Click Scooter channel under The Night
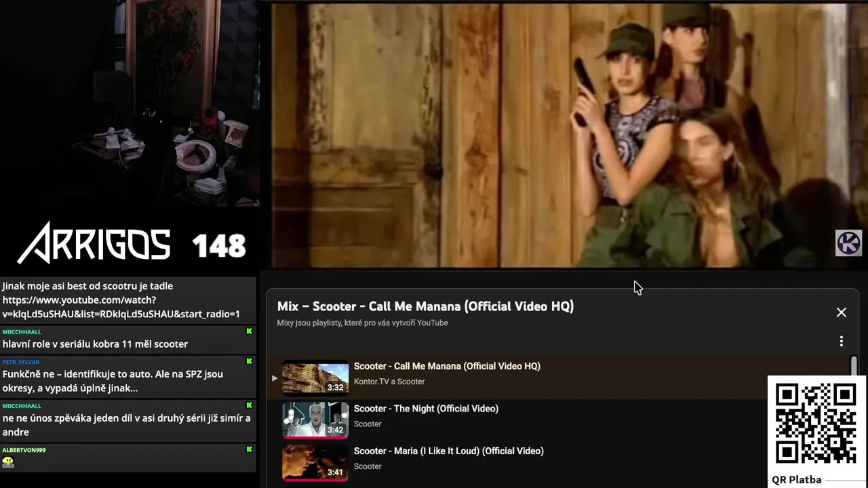 (368, 424)
